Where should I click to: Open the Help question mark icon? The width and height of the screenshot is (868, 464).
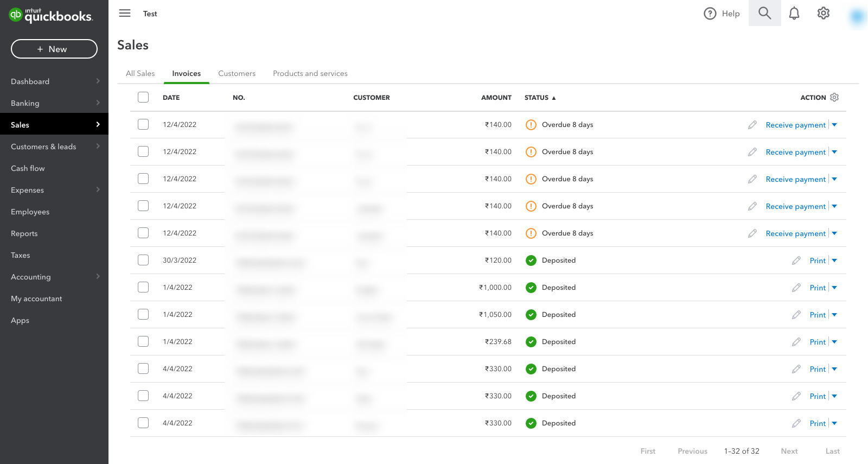click(x=710, y=14)
